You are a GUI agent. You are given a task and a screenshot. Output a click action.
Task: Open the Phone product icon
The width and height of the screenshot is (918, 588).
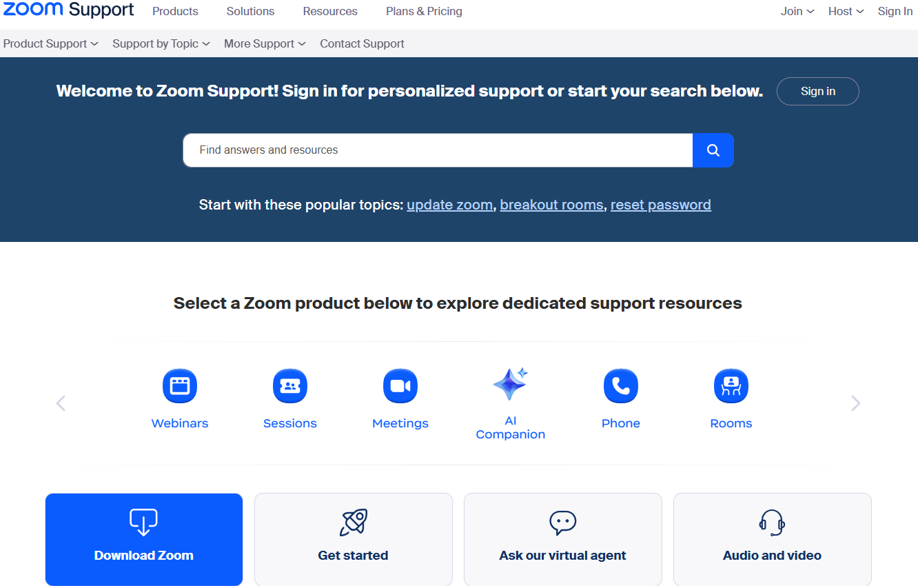[x=620, y=386]
